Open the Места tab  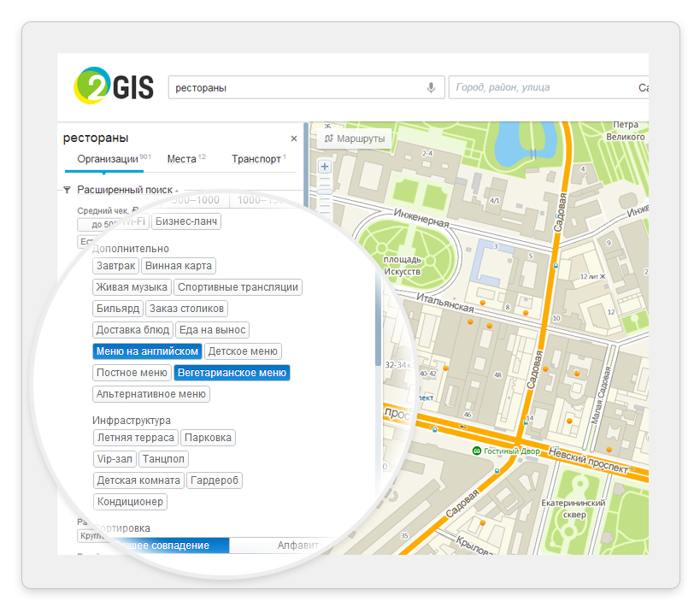[x=182, y=159]
